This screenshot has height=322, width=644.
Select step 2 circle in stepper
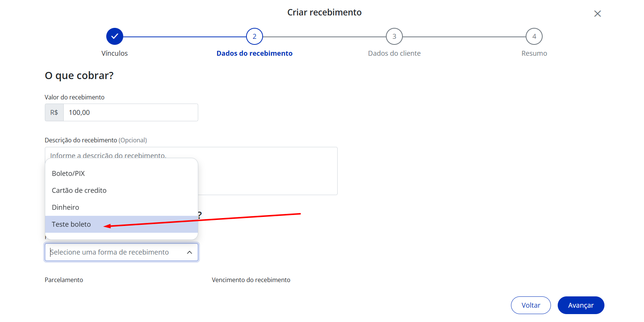pos(254,37)
